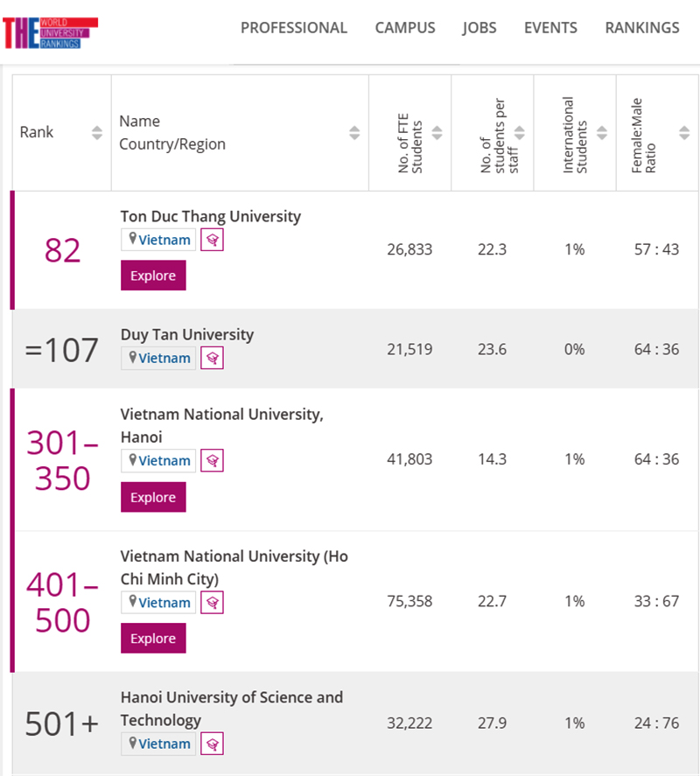Click the THE World University Rankings logo

coord(50,32)
